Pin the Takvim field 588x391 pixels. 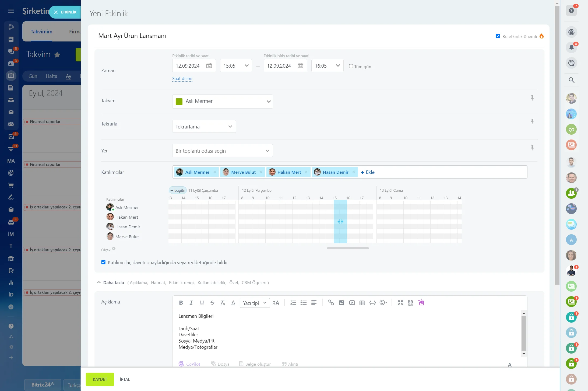532,98
